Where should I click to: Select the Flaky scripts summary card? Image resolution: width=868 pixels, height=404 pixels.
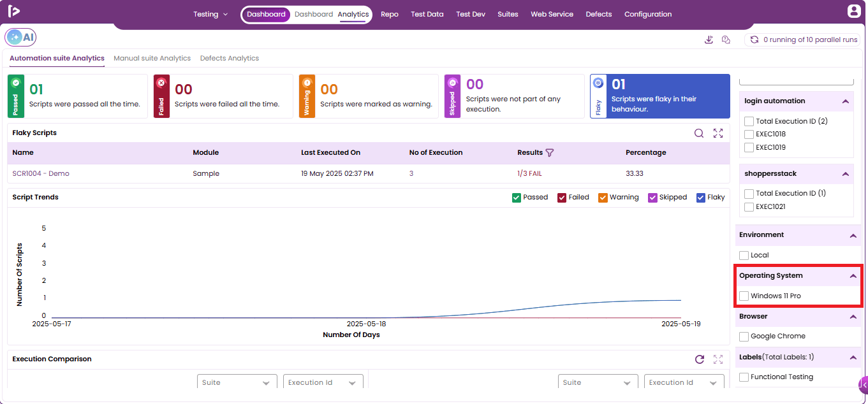point(660,96)
